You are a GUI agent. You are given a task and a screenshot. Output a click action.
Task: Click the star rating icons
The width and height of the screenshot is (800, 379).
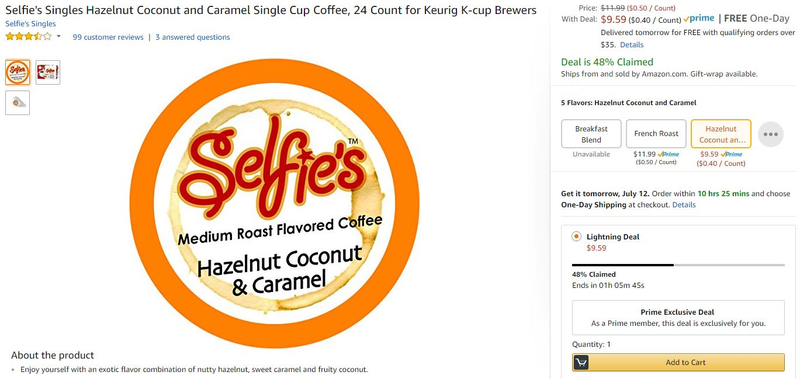point(29,37)
